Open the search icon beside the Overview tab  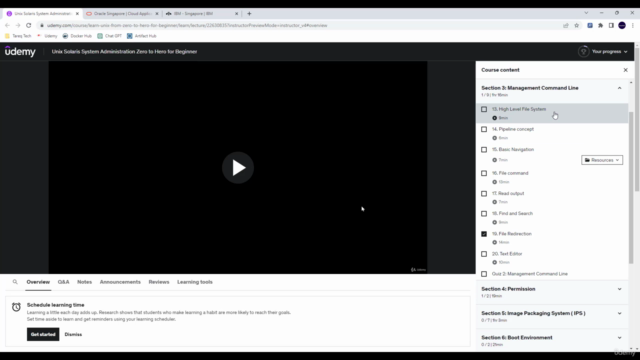pyautogui.click(x=15, y=282)
